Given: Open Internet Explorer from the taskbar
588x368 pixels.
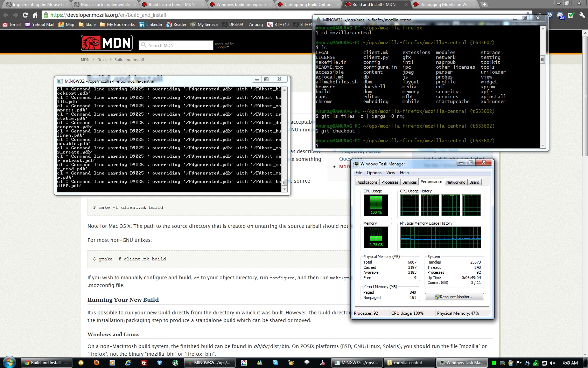Looking at the screenshot, I should [x=128, y=363].
